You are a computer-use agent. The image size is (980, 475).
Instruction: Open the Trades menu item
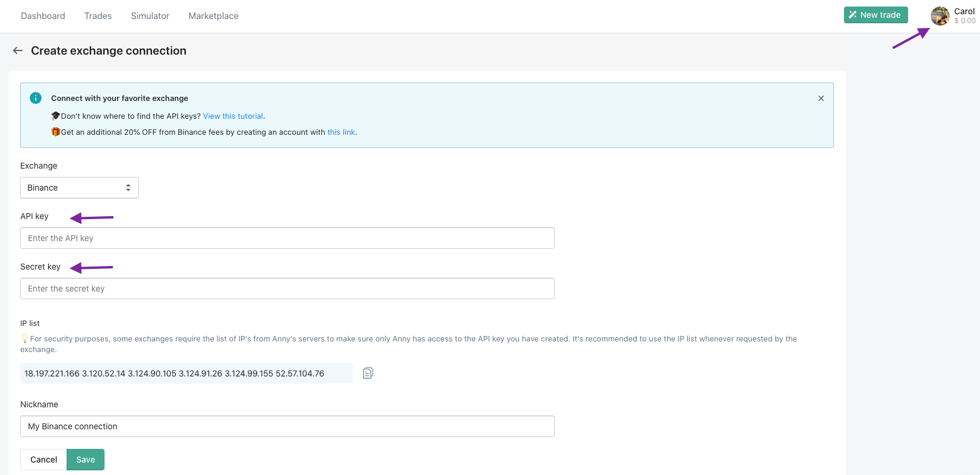tap(98, 16)
